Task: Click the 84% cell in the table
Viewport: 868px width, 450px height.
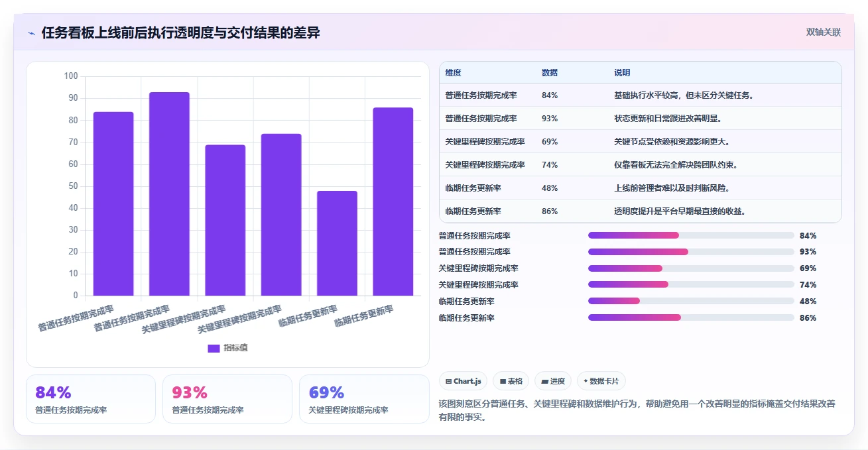Action: 550,95
